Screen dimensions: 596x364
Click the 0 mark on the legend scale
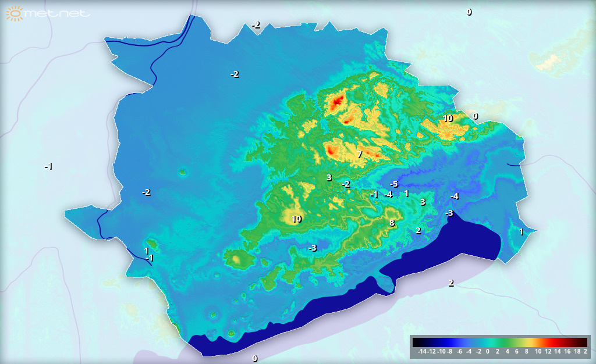pyautogui.click(x=488, y=352)
